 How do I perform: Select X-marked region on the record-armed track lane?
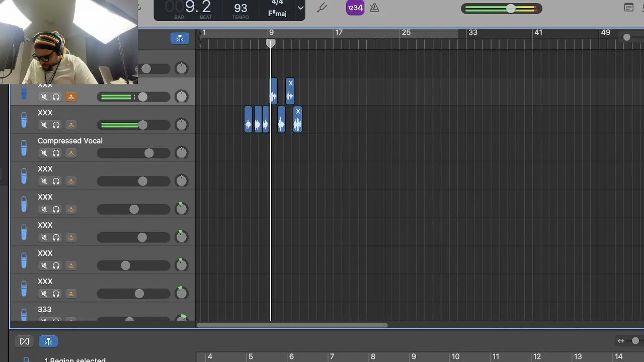290,91
